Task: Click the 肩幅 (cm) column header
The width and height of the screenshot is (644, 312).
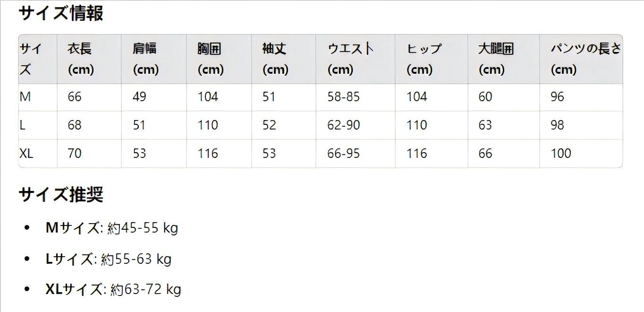Action: (145, 59)
